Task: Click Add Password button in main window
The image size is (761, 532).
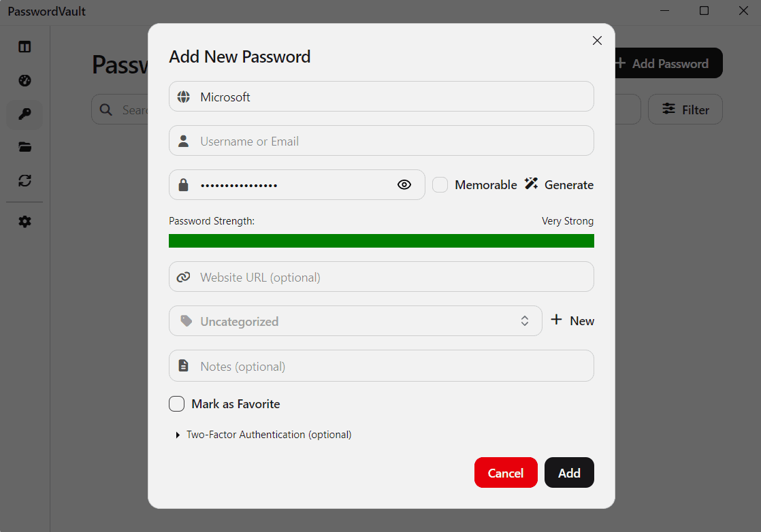Action: pyautogui.click(x=669, y=63)
